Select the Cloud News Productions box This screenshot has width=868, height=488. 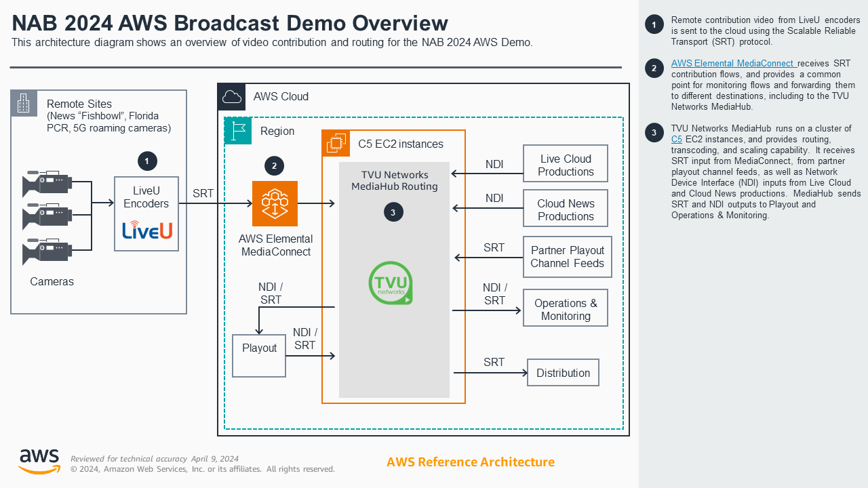coord(566,208)
